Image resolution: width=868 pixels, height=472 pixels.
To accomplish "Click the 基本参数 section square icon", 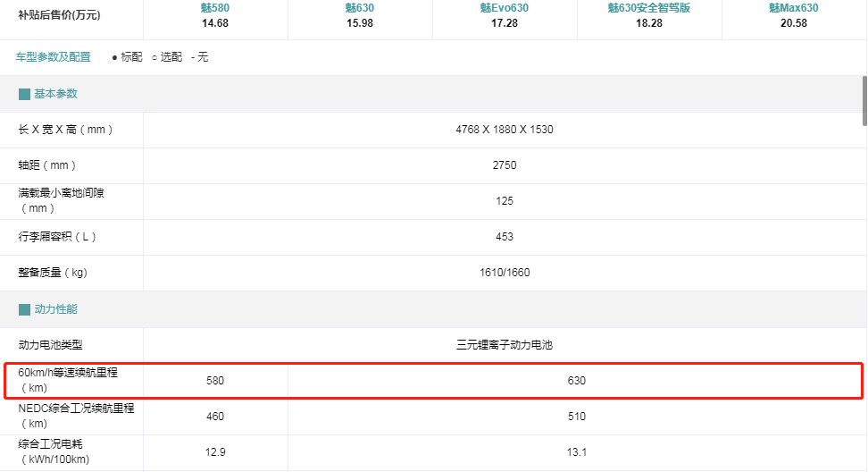I will pyautogui.click(x=24, y=94).
